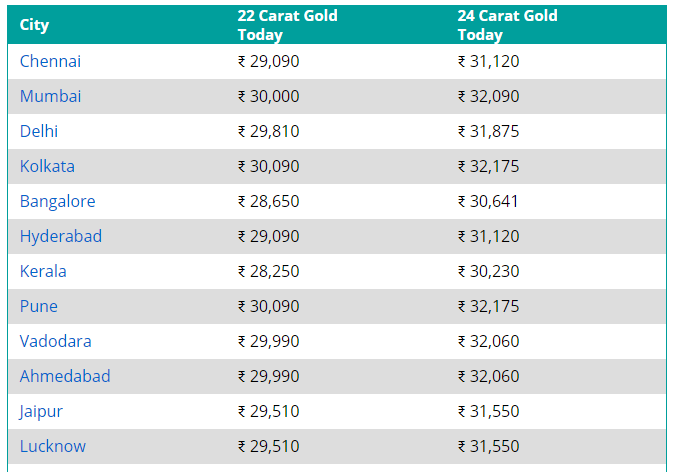Select the Ahmedabad link
Image resolution: width=675 pixels, height=472 pixels.
pyautogui.click(x=65, y=376)
